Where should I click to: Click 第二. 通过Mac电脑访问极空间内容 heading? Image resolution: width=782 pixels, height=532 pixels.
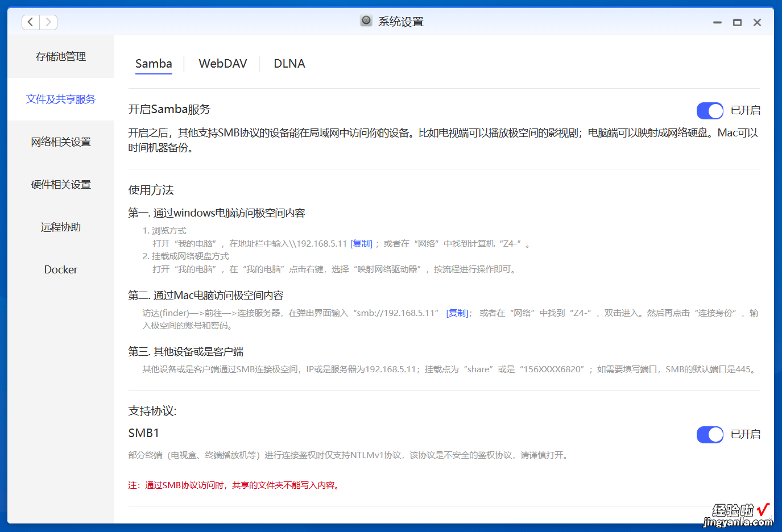(206, 295)
